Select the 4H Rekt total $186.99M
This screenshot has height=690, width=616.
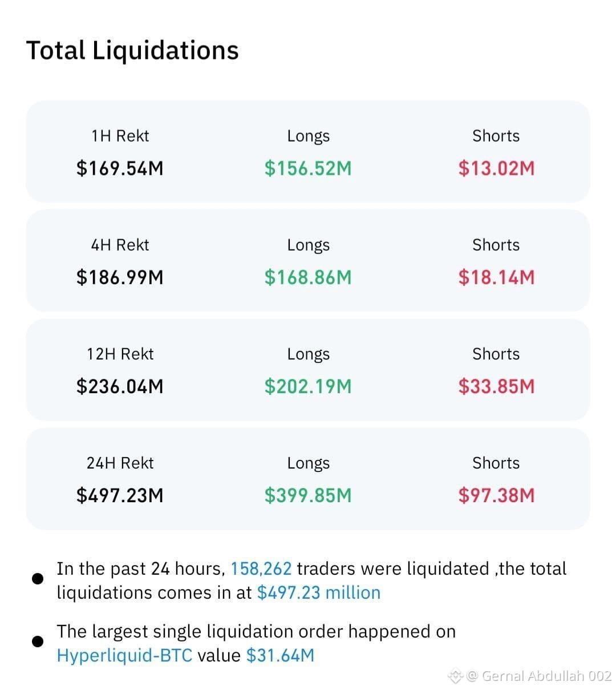click(x=120, y=277)
